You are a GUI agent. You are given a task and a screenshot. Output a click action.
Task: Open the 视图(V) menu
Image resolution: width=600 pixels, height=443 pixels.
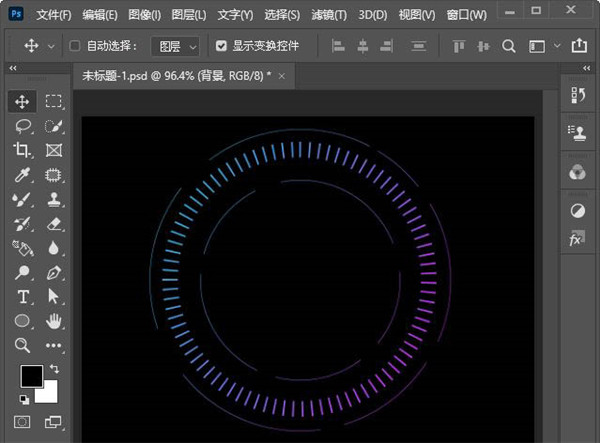click(x=417, y=15)
